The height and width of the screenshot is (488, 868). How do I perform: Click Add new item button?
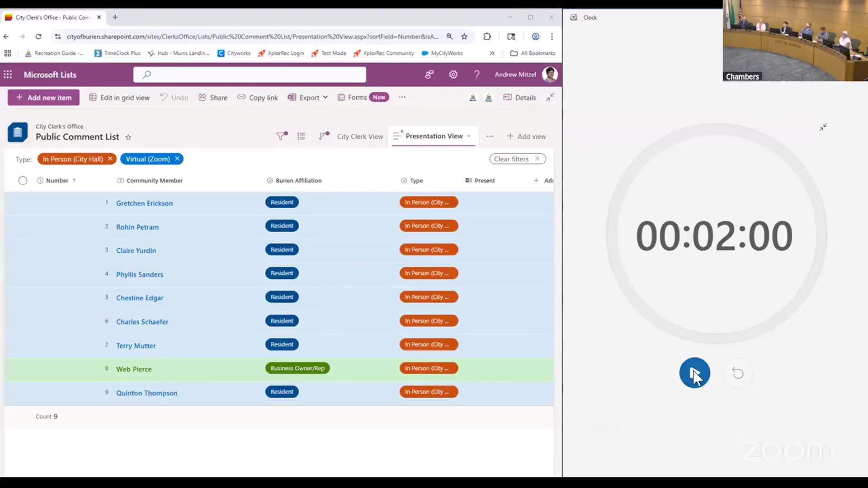(43, 98)
